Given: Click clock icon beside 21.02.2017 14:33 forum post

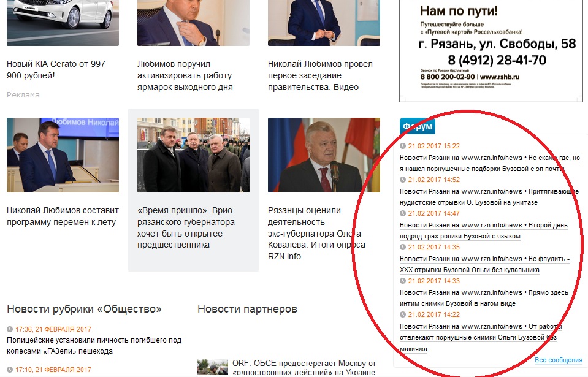Looking at the screenshot, I should coord(403,281).
